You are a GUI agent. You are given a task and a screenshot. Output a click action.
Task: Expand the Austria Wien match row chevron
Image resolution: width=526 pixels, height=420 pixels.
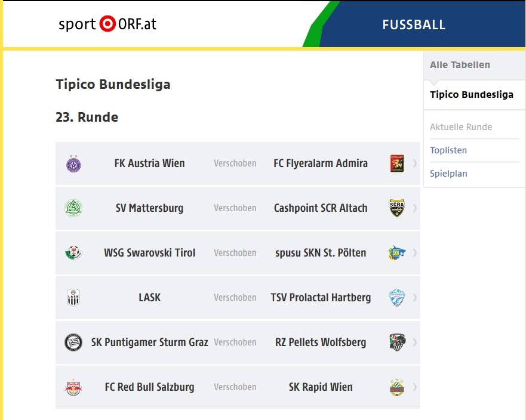pos(415,163)
